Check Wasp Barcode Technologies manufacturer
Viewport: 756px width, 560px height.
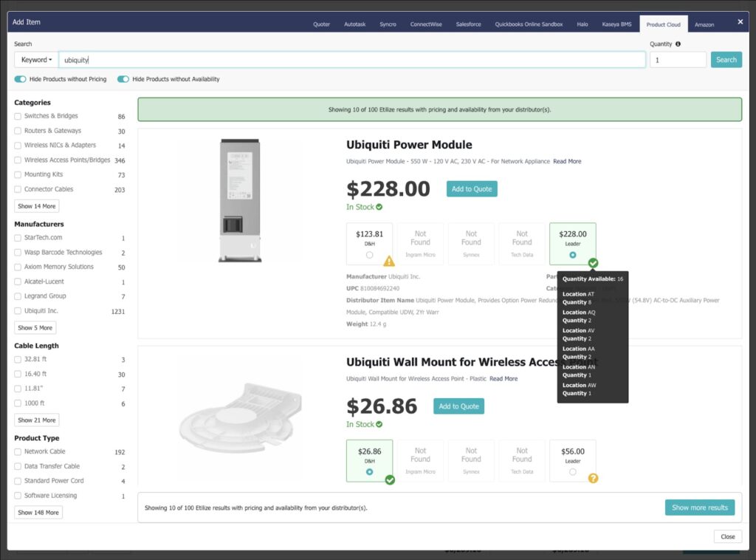coord(18,252)
